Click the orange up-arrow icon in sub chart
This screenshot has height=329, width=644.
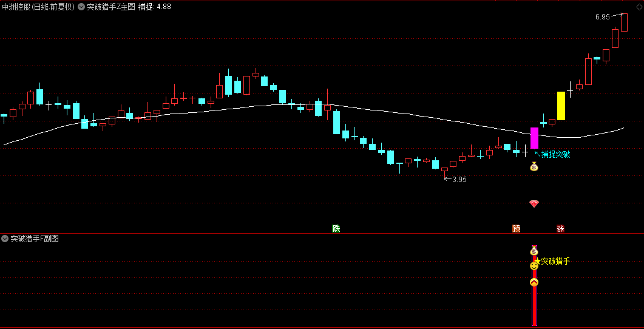coord(534,282)
